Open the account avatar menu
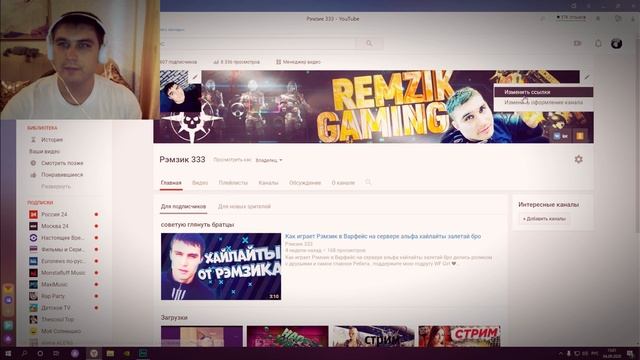 pyautogui.click(x=616, y=43)
